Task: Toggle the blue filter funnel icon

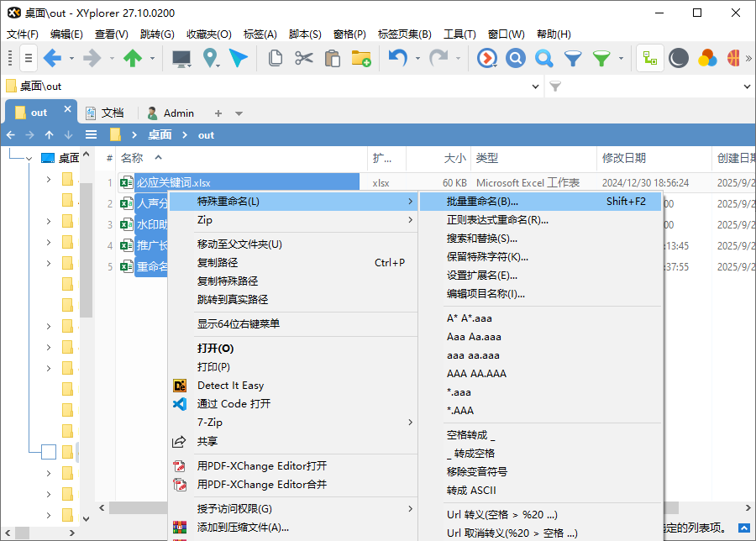Action: click(572, 60)
